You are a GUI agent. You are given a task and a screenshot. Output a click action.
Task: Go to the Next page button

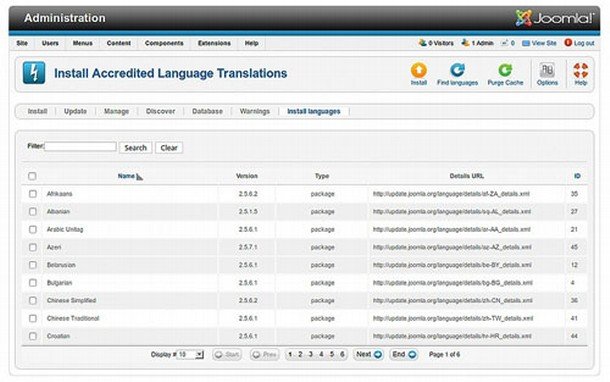pyautogui.click(x=368, y=354)
